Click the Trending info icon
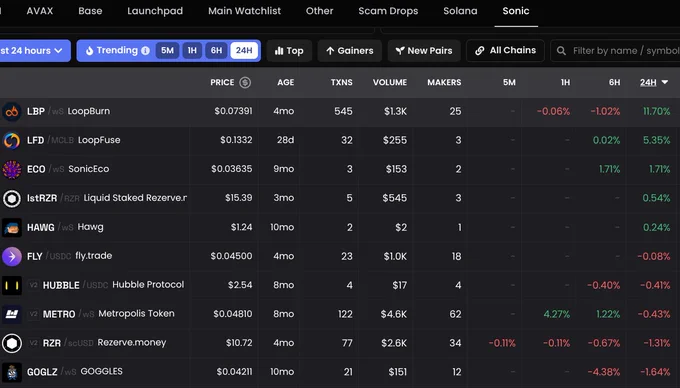Image resolution: width=680 pixels, height=388 pixels. [146, 51]
